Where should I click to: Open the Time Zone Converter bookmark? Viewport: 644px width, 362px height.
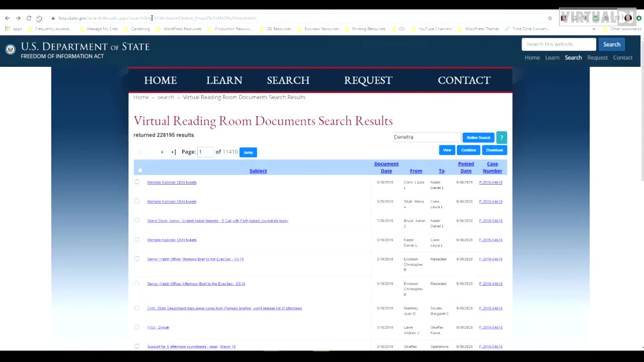[x=526, y=29]
